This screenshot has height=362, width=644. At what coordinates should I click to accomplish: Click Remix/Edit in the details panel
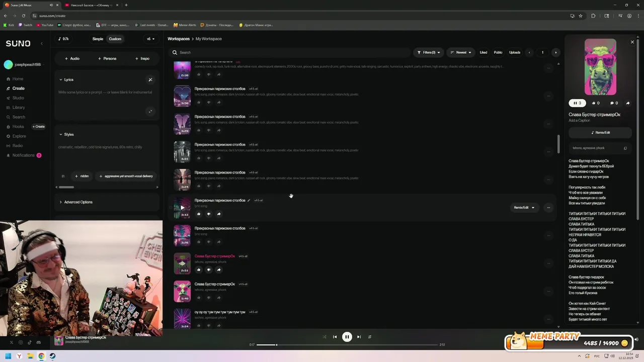pos(600,133)
